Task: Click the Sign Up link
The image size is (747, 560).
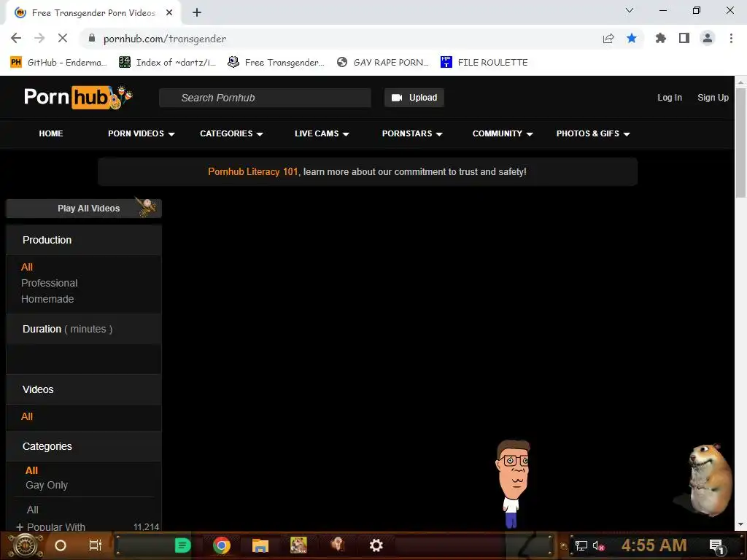Action: [x=713, y=98]
